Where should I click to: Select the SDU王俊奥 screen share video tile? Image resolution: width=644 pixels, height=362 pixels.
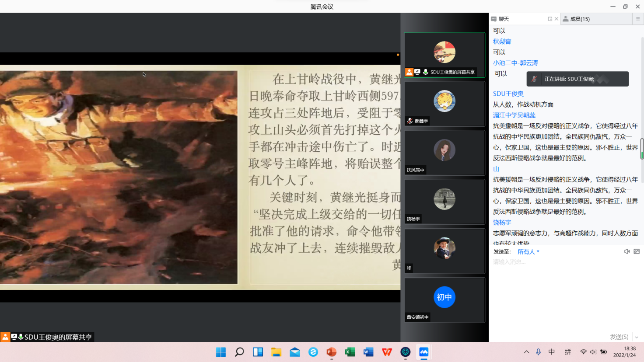coord(444,55)
